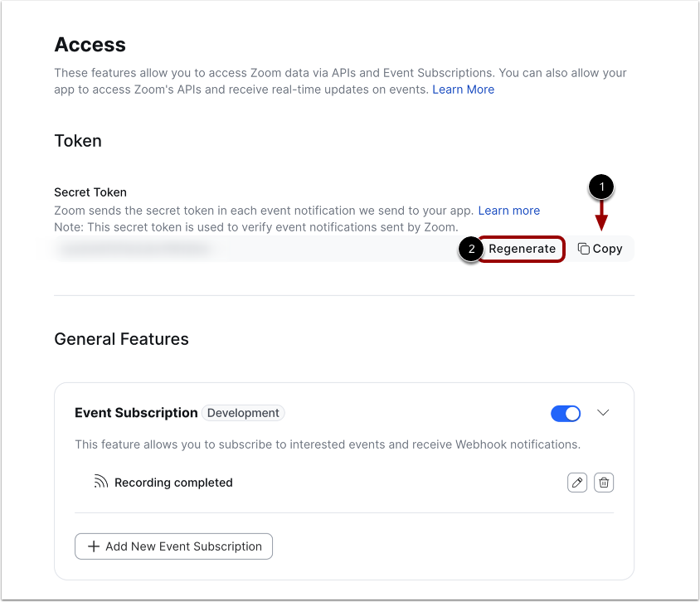Image resolution: width=700 pixels, height=602 pixels.
Task: Open the pencil edit icon for Recording completed
Action: coord(577,482)
